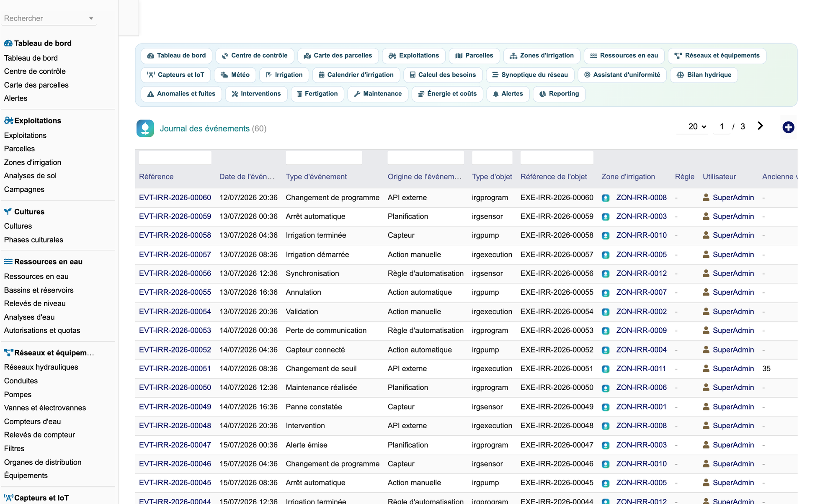815x504 pixels.
Task: Open Météo tab
Action: point(235,75)
